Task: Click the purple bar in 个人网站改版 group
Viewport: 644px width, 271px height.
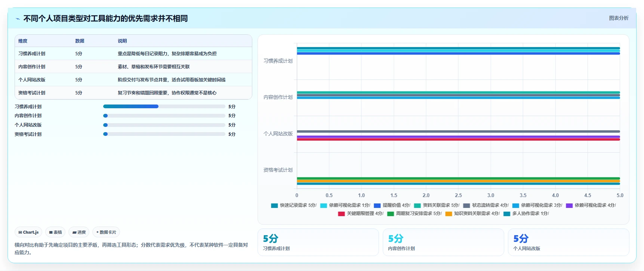Action: [458, 137]
